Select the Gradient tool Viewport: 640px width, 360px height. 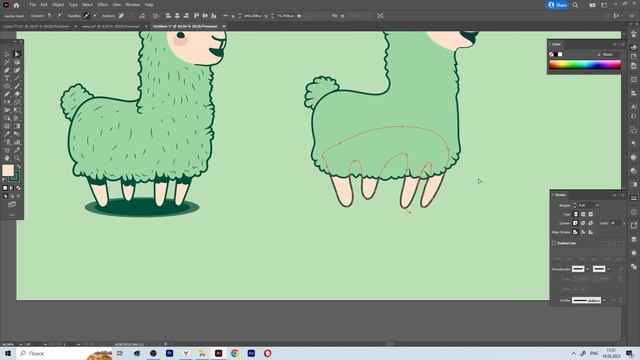pyautogui.click(x=17, y=126)
